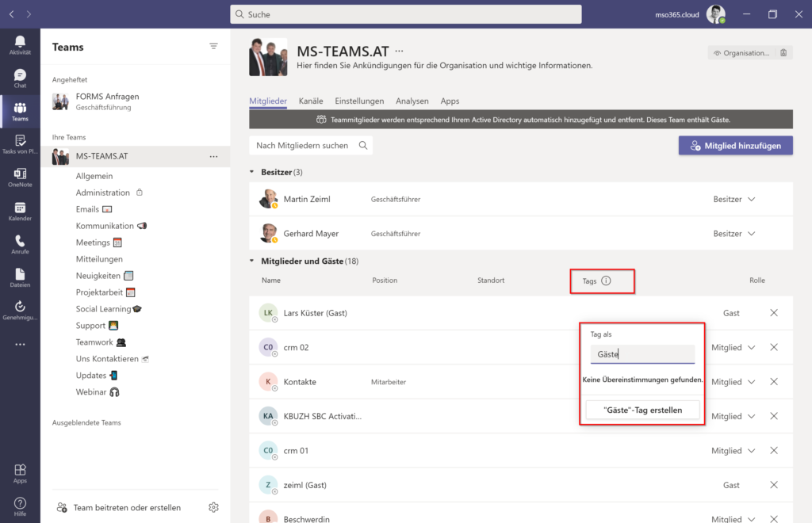
Task: Collapse Mitglieder und Gäste section
Action: click(x=252, y=261)
